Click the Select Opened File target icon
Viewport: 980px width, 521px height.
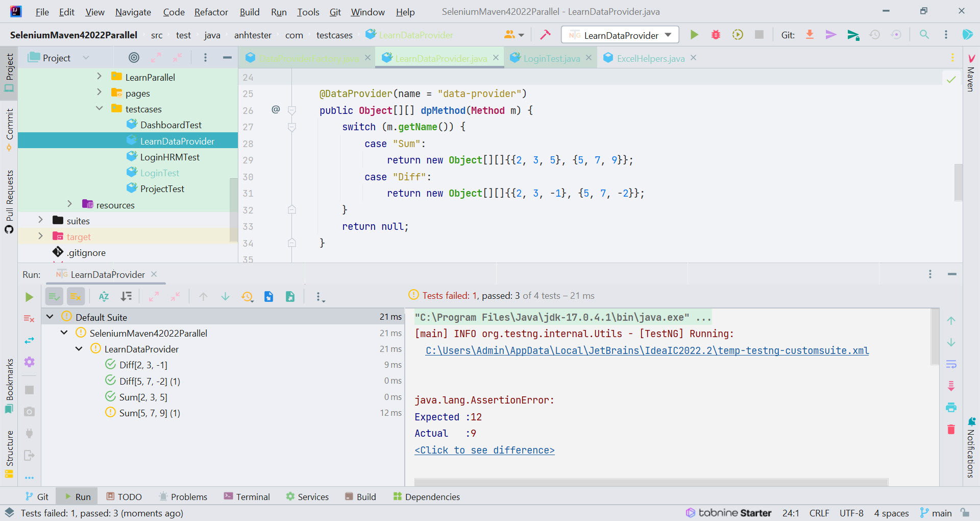134,58
